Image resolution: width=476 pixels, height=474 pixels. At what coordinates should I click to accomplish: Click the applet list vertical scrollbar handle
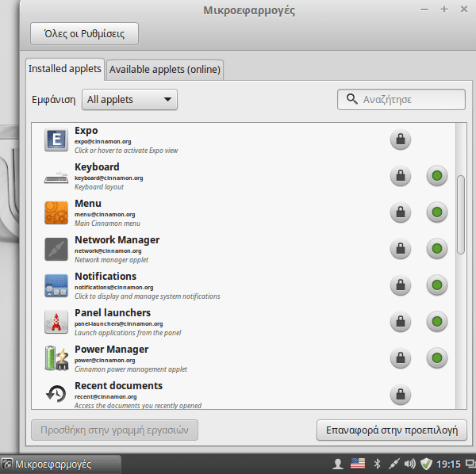tap(461, 215)
